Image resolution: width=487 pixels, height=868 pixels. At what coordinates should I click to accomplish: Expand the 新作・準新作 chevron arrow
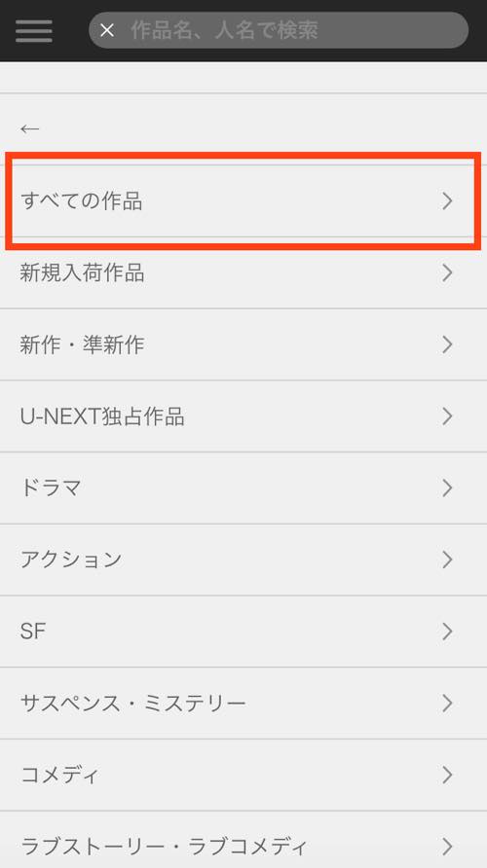pyautogui.click(x=448, y=344)
